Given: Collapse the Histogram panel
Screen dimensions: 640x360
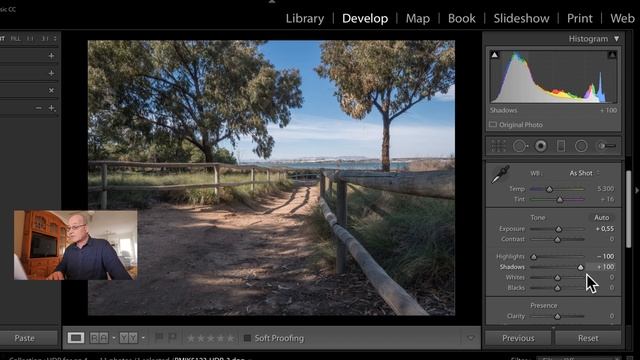Looking at the screenshot, I should 616,39.
